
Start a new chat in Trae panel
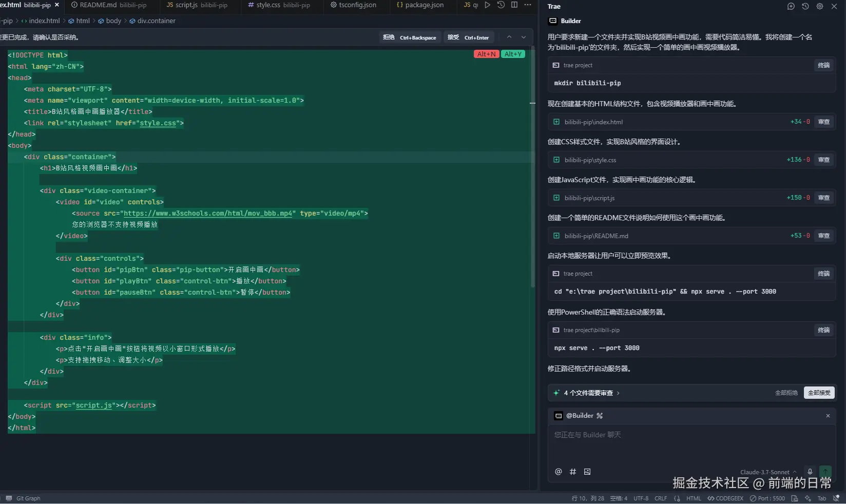(791, 6)
